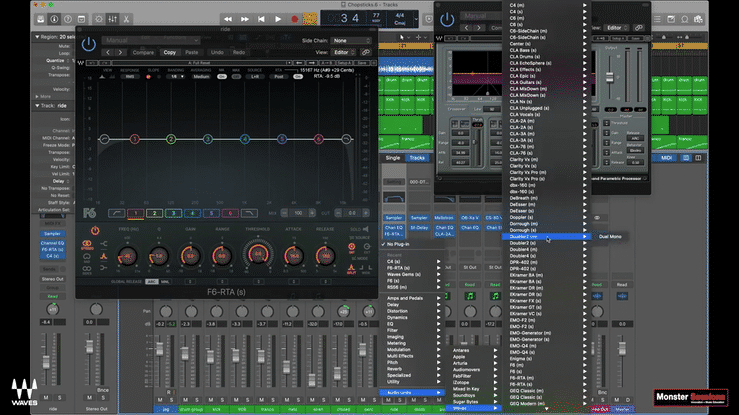Click Dual Mono submenu option
The height and width of the screenshot is (415, 739).
coord(610,236)
